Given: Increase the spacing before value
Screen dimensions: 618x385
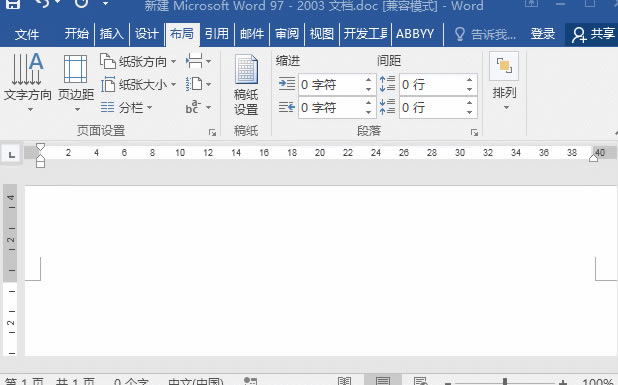Looking at the screenshot, I should [x=469, y=80].
